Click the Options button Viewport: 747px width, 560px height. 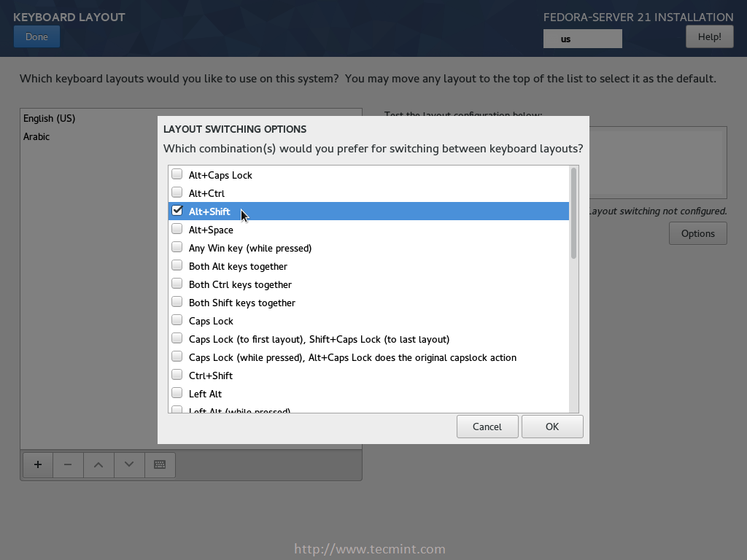coord(697,233)
